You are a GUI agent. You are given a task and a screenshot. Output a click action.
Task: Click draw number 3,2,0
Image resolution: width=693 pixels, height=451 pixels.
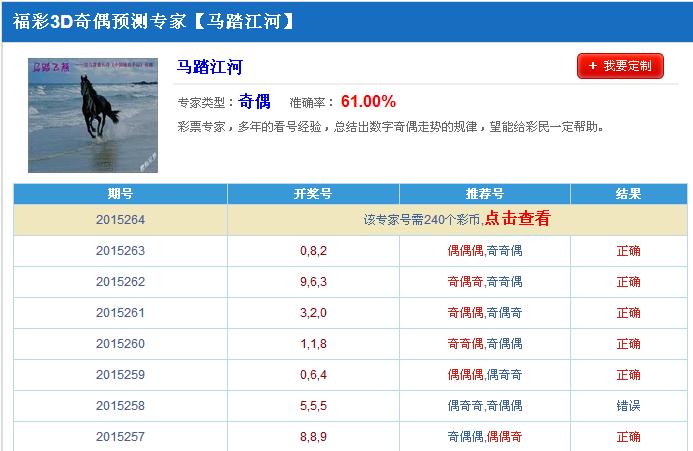(x=313, y=313)
